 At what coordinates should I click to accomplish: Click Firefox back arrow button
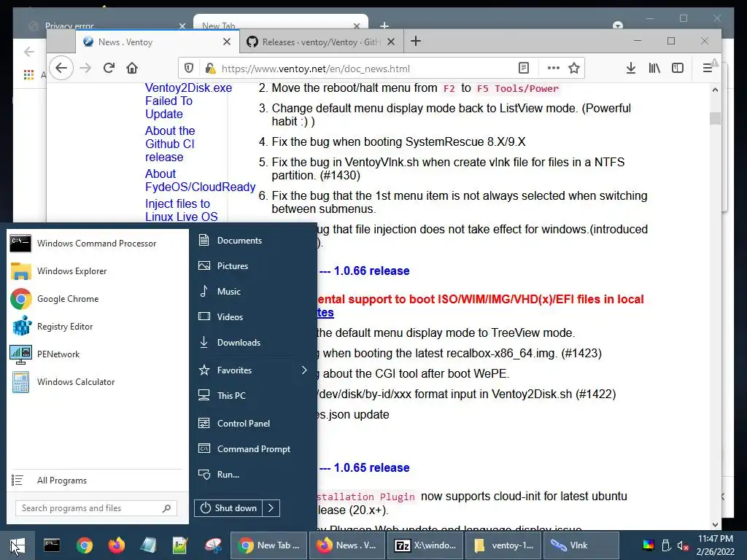click(x=61, y=68)
